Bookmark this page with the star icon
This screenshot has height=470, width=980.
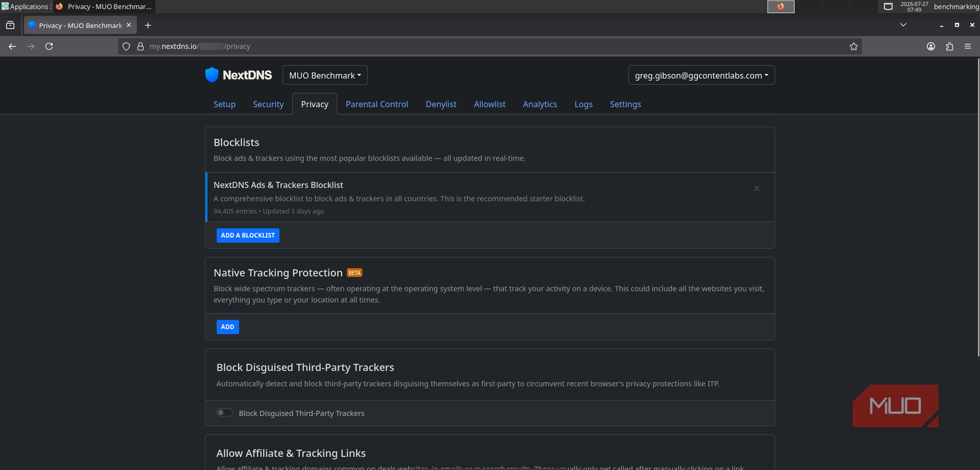click(x=853, y=46)
